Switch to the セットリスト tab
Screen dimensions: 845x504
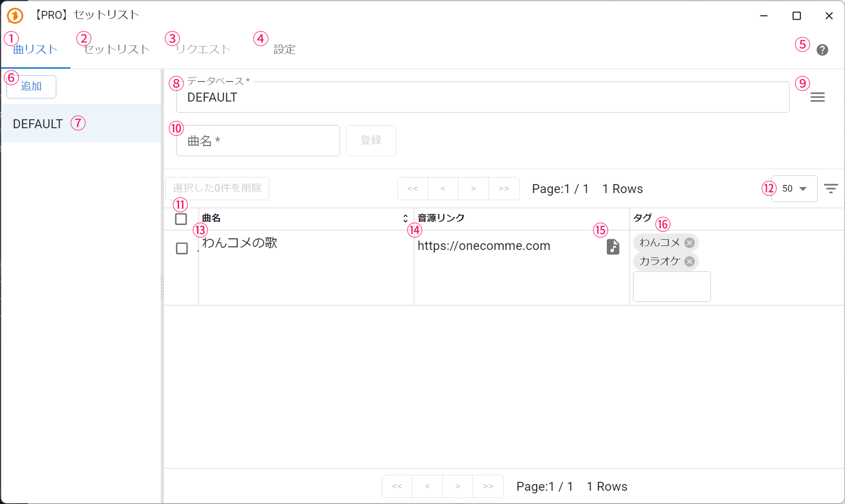coord(117,49)
